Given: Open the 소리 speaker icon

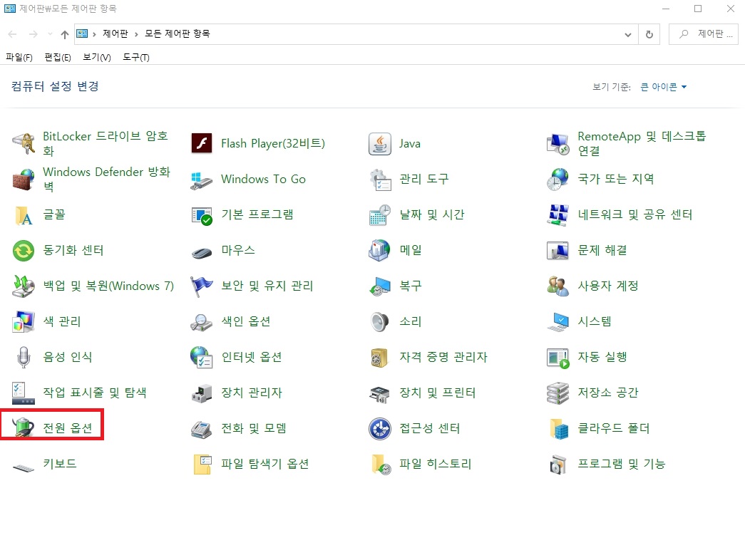Looking at the screenshot, I should point(379,321).
